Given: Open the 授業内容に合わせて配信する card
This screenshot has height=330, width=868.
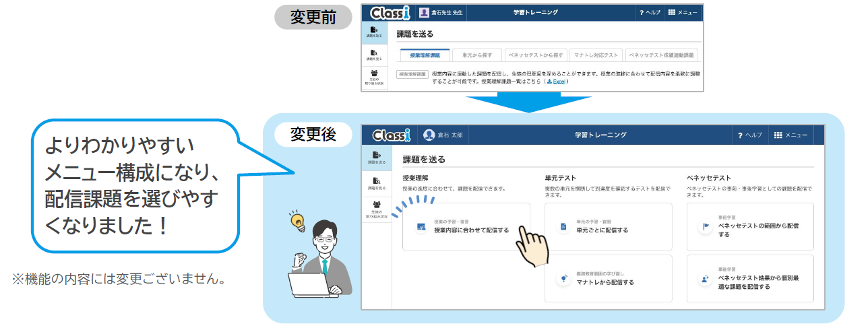Looking at the screenshot, I should coord(466,226).
